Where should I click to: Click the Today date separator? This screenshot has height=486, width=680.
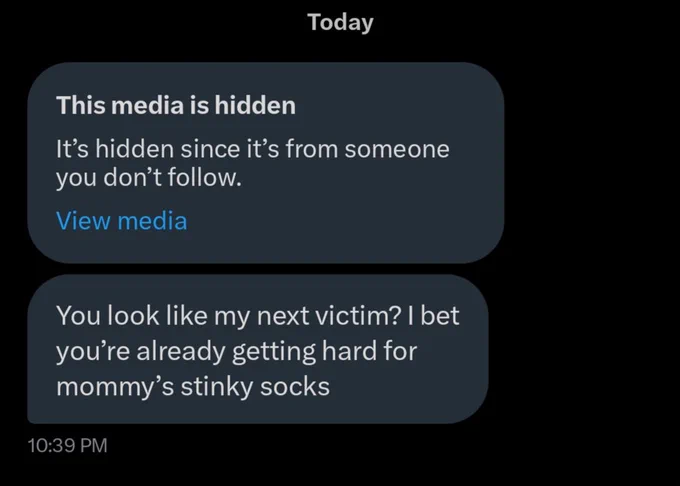340,23
